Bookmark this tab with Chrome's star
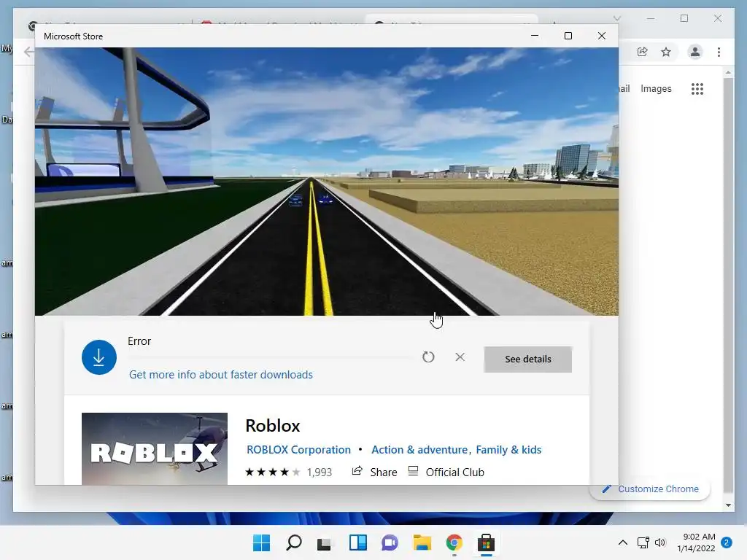 click(x=666, y=52)
